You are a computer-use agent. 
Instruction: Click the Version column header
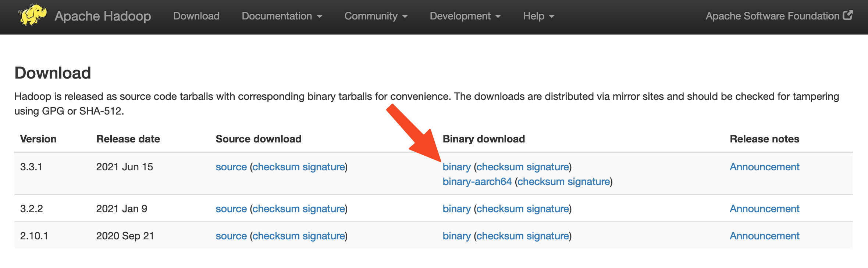click(38, 139)
